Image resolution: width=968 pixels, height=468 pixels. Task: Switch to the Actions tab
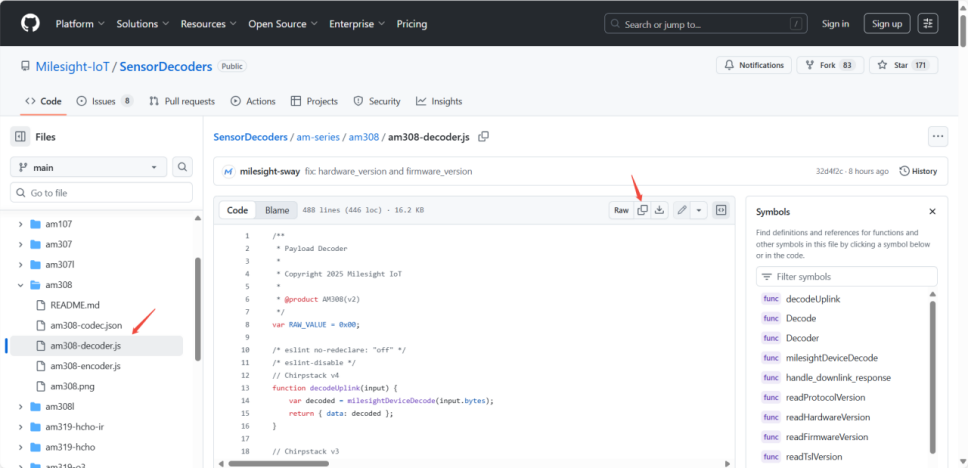tap(253, 101)
